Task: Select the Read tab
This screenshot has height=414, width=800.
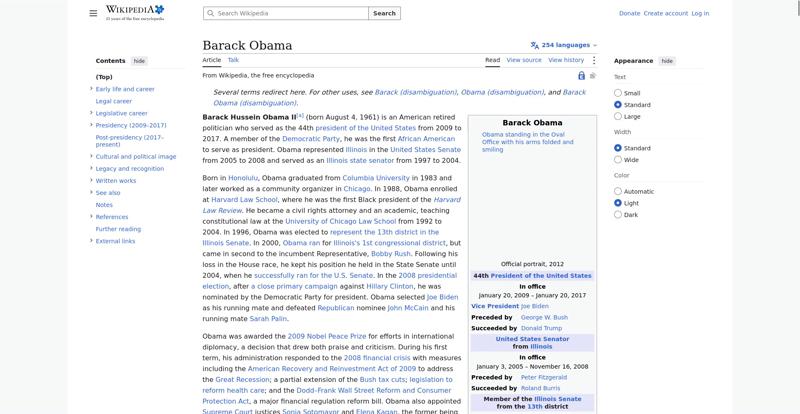Action: [x=492, y=60]
